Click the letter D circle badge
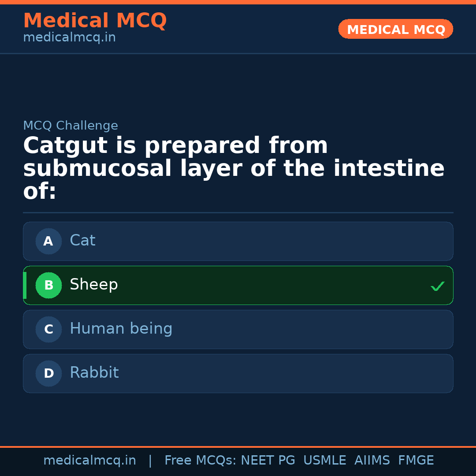The width and height of the screenshot is (476, 476). coord(48,373)
